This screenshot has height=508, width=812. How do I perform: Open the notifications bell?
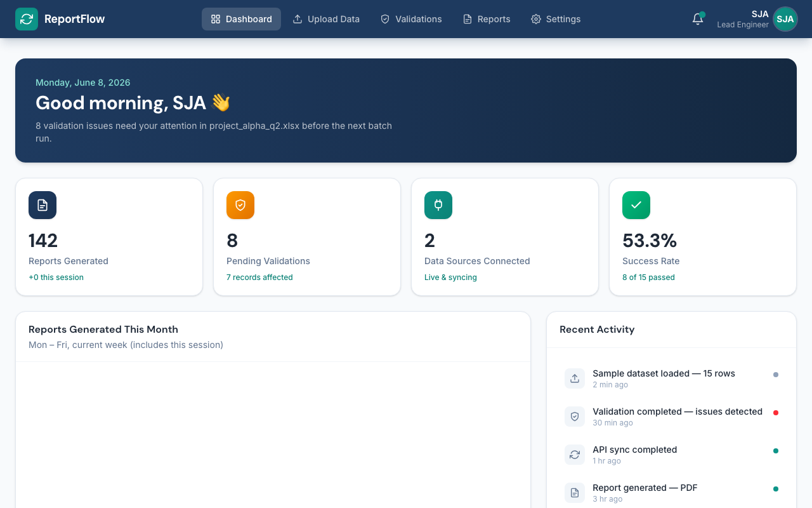pos(698,19)
